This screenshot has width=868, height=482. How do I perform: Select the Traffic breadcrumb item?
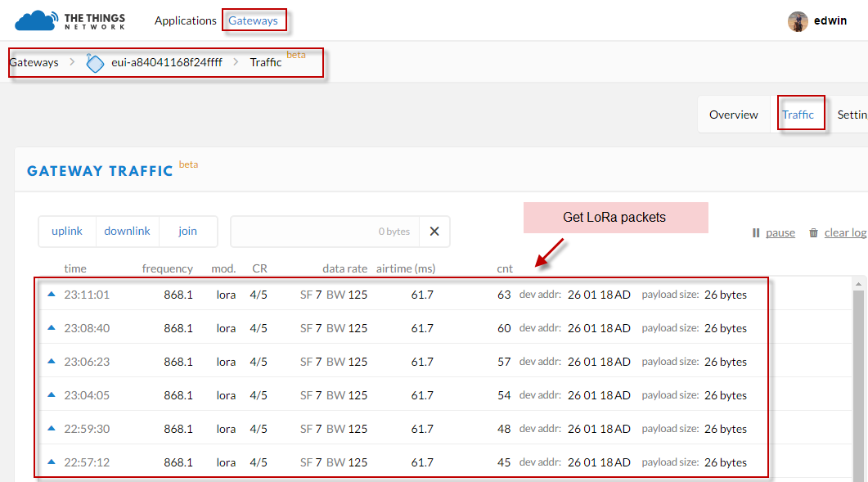[x=266, y=63]
